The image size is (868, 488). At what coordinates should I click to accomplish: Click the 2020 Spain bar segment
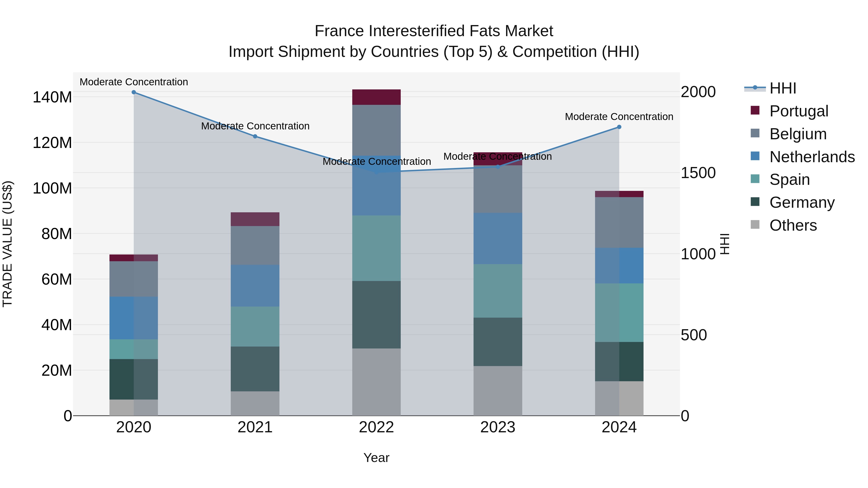coord(134,349)
